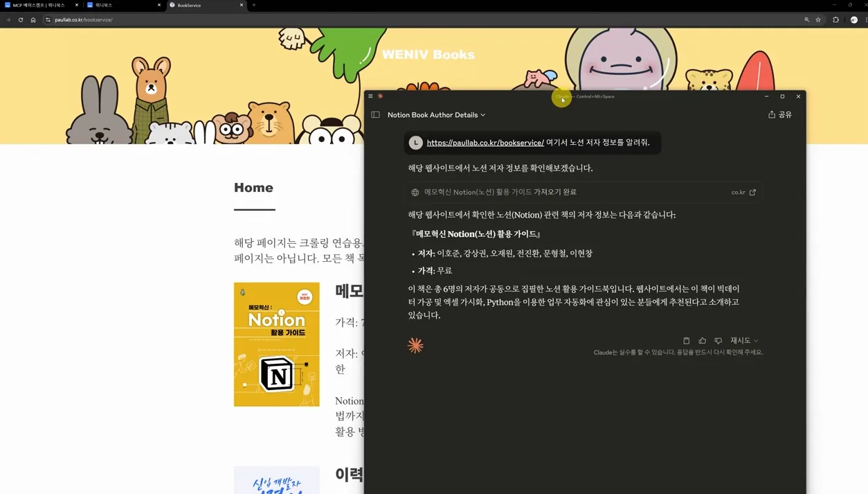This screenshot has width=868, height=494.
Task: Click the site information icon in address bar
Action: [x=48, y=20]
